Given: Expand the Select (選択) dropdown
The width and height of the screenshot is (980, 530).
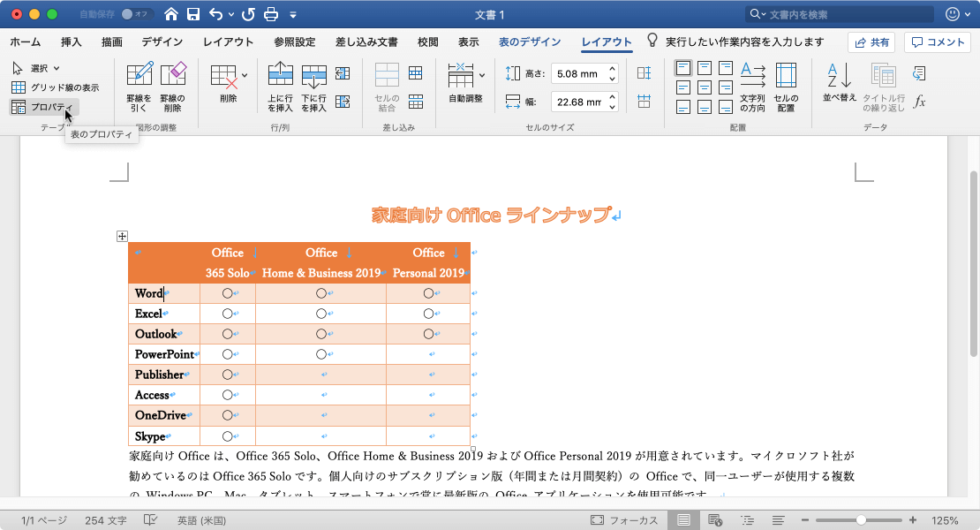Looking at the screenshot, I should pos(57,68).
